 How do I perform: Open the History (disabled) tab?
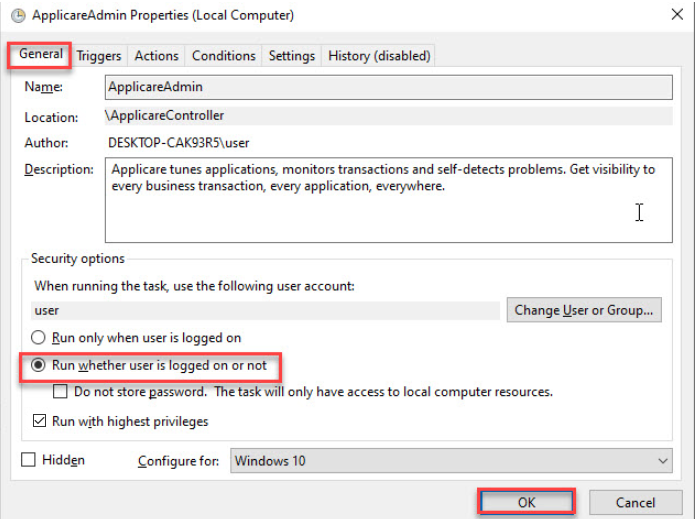(x=379, y=56)
